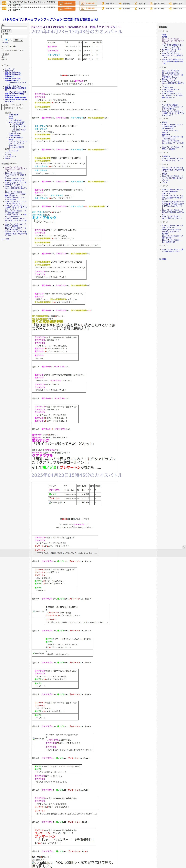Click 検索する button under keyword search
Viewport: 186px width, 868px height.
[6, 31]
